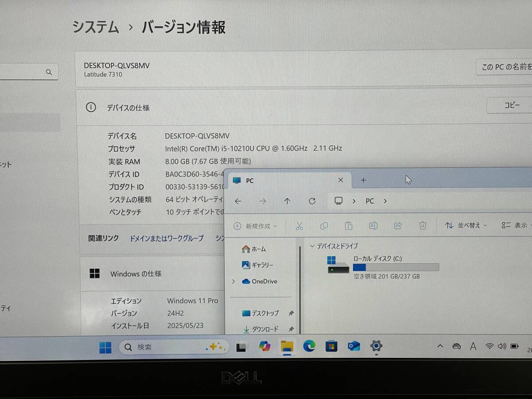Click the Share icon in Explorer toolbar

tap(398, 226)
